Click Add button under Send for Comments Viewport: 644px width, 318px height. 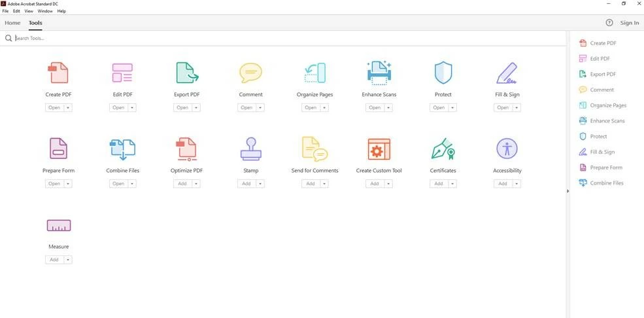click(311, 184)
